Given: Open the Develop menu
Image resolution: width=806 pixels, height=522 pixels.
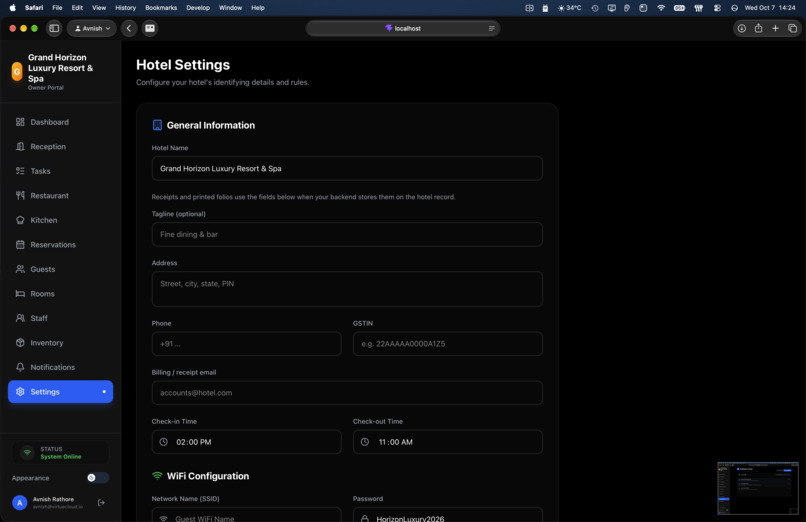Looking at the screenshot, I should (198, 8).
